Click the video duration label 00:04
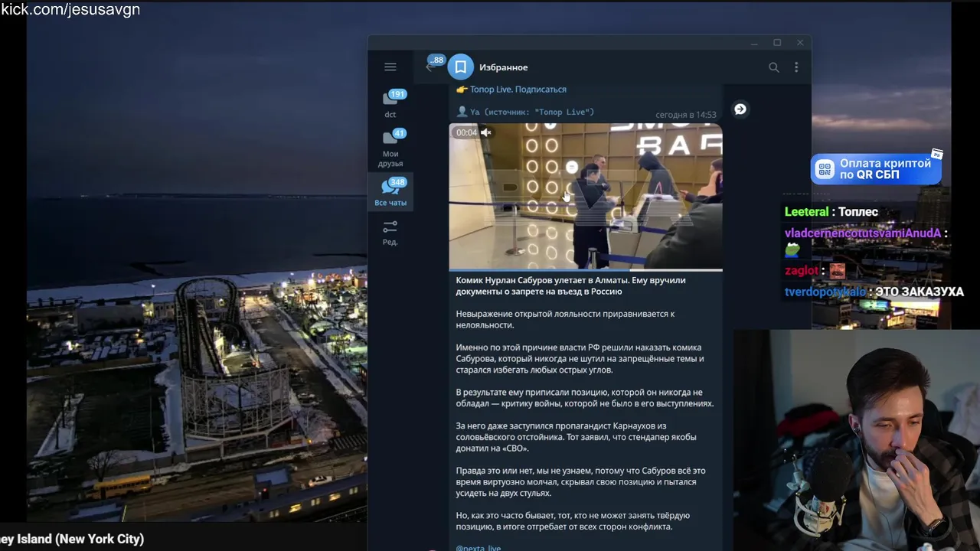 (x=466, y=132)
